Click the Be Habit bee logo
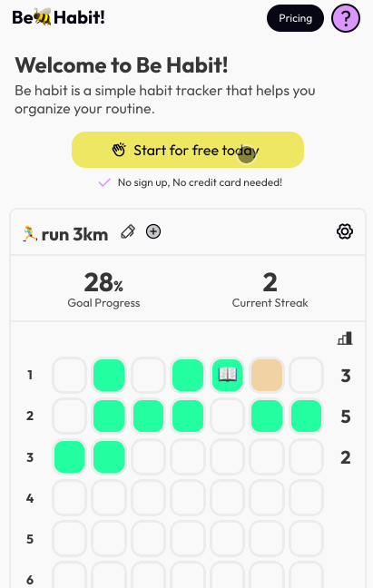Screen dimensions: 373x588 58,17
